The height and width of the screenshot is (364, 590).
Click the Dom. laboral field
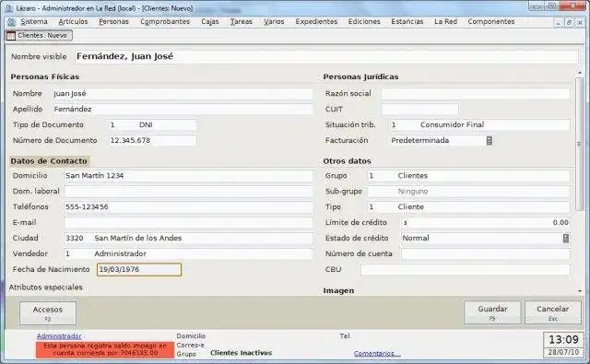[x=188, y=192]
